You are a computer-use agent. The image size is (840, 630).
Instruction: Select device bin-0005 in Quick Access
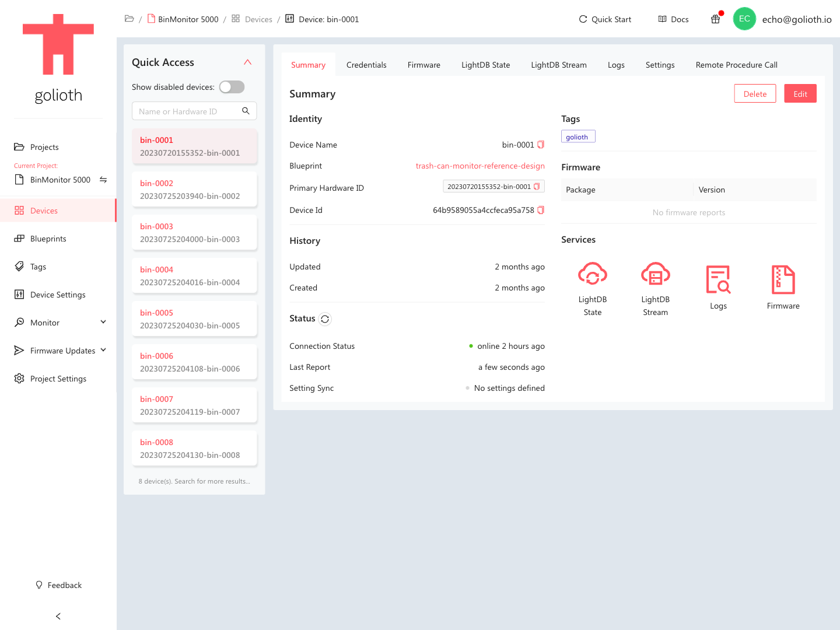[x=194, y=319]
